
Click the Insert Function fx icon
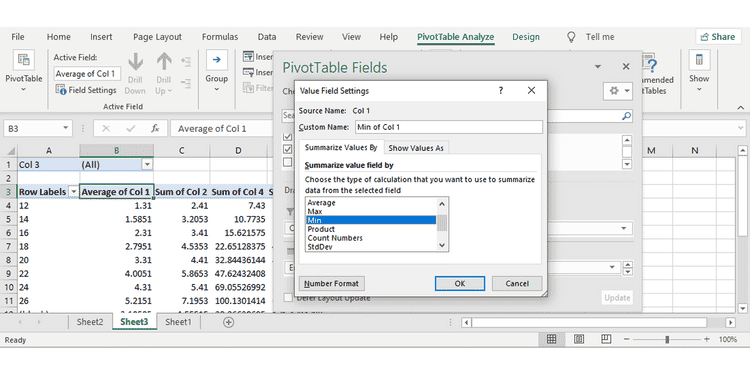[x=155, y=129]
